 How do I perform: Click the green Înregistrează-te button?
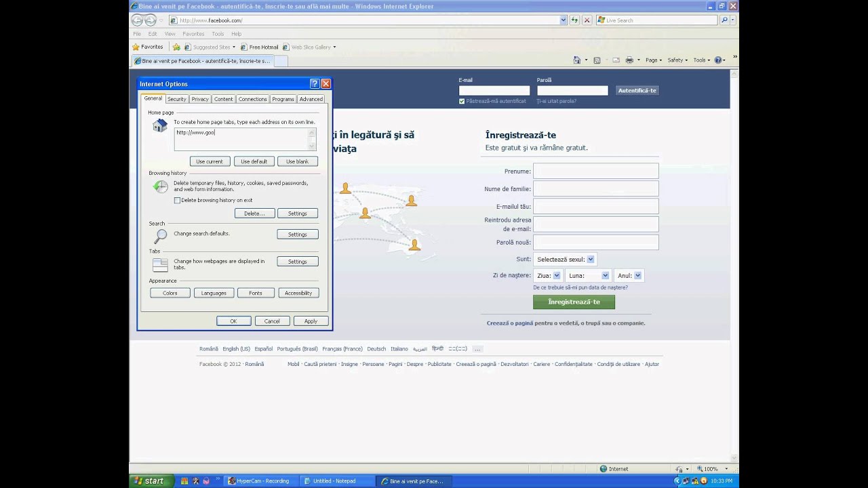(574, 302)
